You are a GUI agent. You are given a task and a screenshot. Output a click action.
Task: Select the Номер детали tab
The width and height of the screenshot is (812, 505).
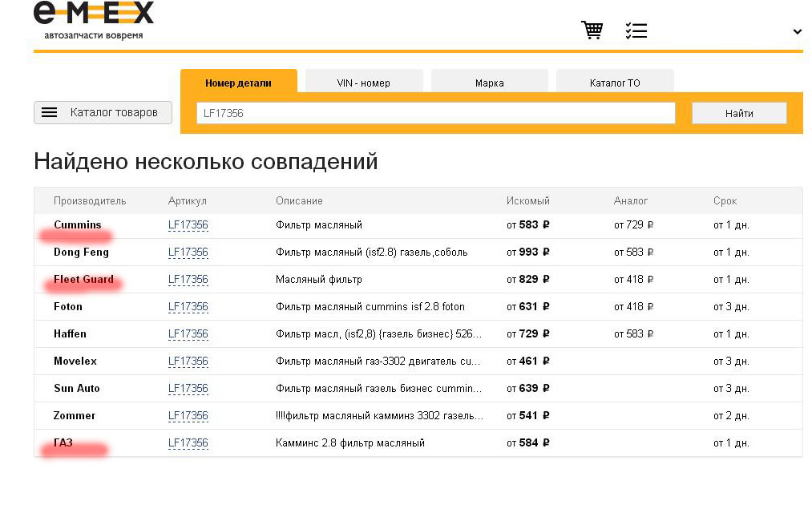(238, 83)
